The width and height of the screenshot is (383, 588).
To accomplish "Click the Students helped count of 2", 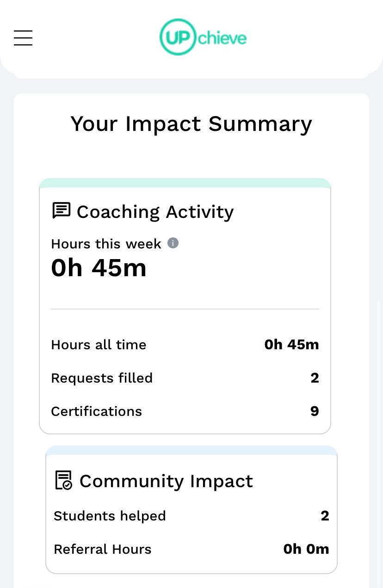I will [325, 516].
